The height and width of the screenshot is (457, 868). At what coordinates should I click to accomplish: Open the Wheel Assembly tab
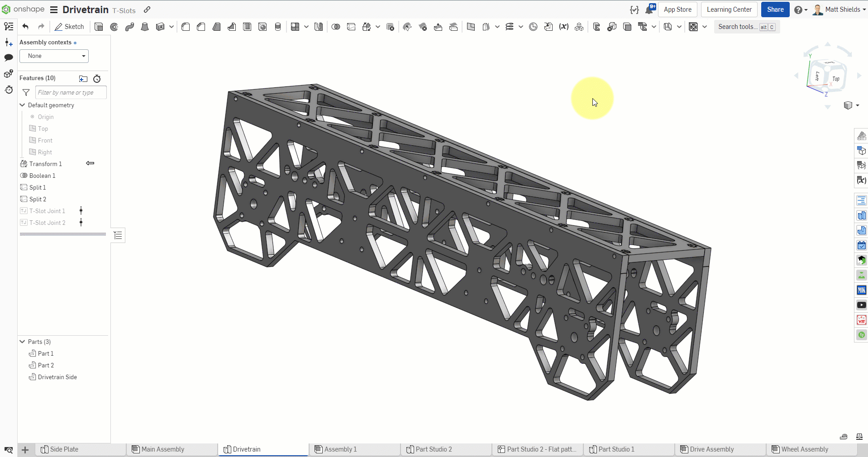coord(805,449)
